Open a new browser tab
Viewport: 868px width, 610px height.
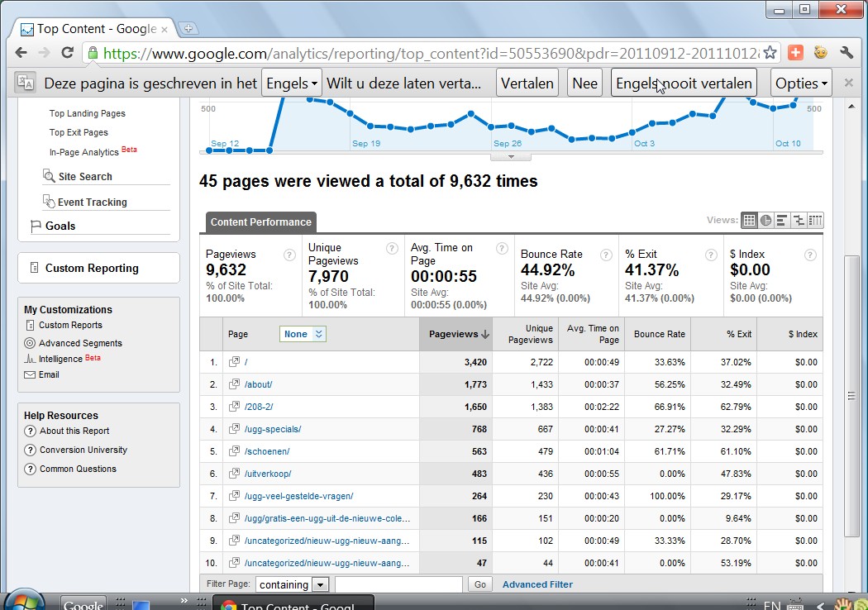(x=188, y=28)
